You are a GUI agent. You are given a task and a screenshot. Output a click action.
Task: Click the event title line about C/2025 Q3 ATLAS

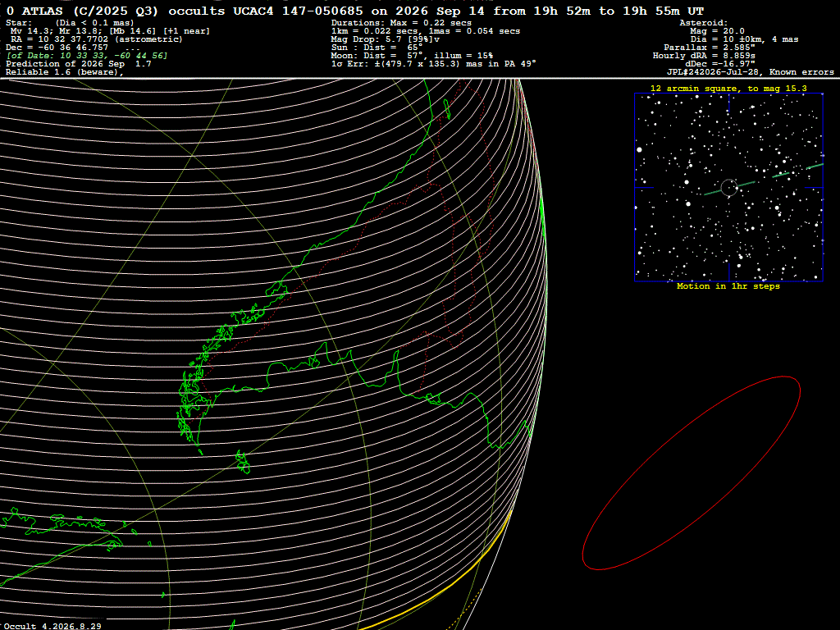click(354, 11)
